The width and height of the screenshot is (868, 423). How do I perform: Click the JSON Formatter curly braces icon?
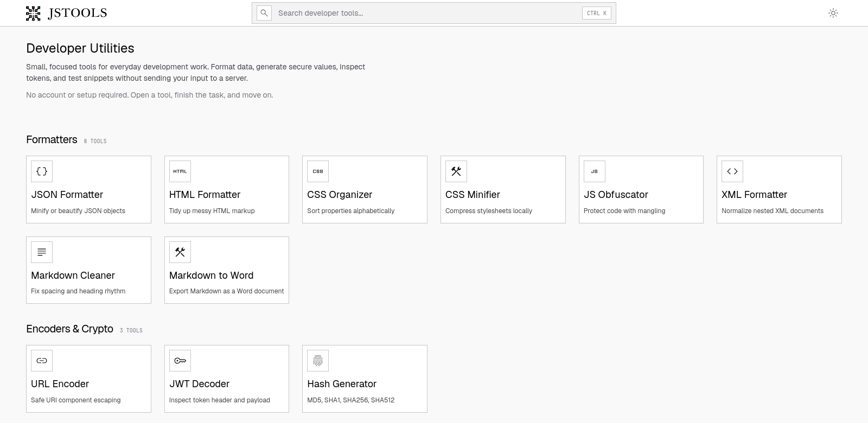[x=42, y=171]
